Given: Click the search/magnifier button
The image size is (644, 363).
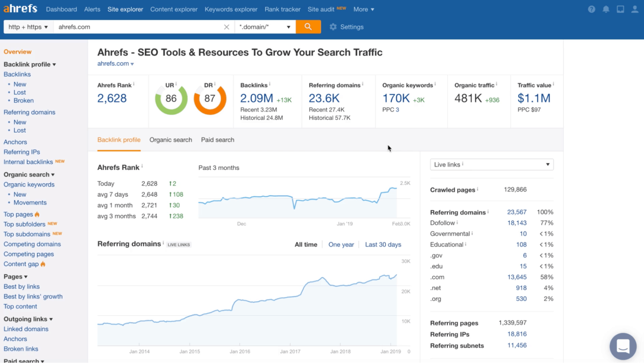Looking at the screenshot, I should 308,26.
